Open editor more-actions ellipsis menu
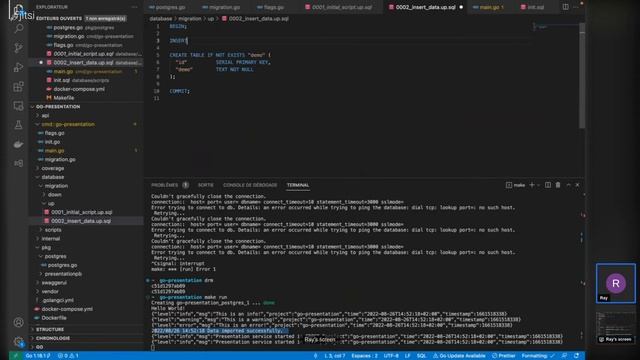This screenshot has width=640, height=360. tap(576, 7)
